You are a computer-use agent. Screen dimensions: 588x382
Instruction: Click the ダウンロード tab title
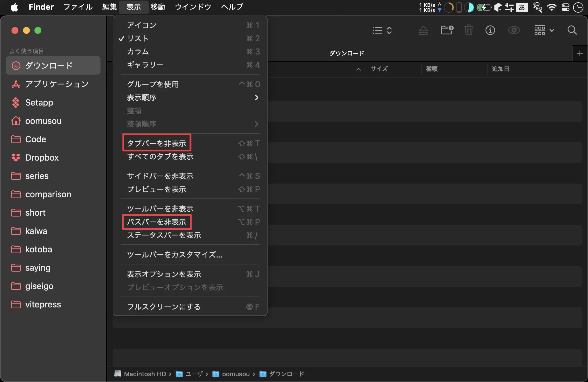click(347, 53)
